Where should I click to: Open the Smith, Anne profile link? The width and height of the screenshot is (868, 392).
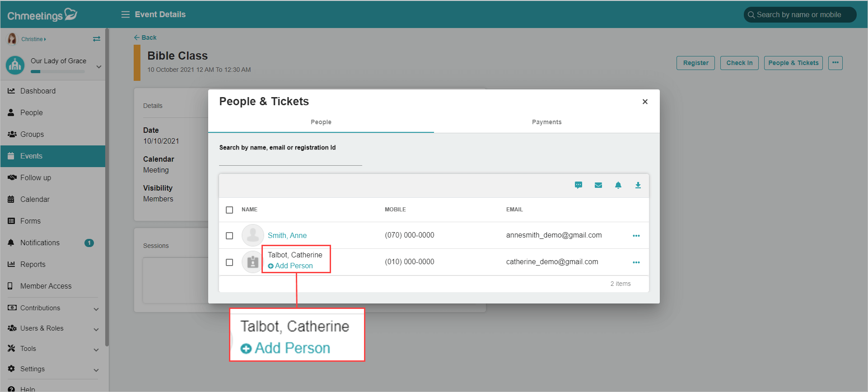pos(287,235)
